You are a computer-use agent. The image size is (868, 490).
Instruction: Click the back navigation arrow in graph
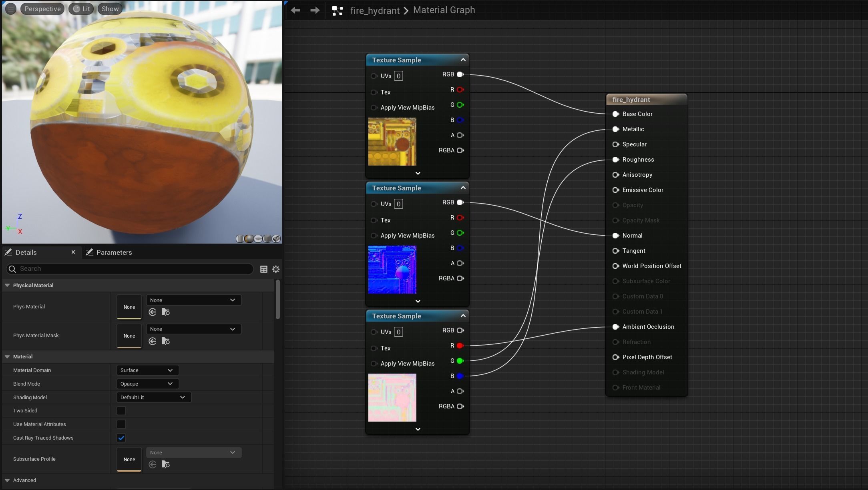(295, 10)
